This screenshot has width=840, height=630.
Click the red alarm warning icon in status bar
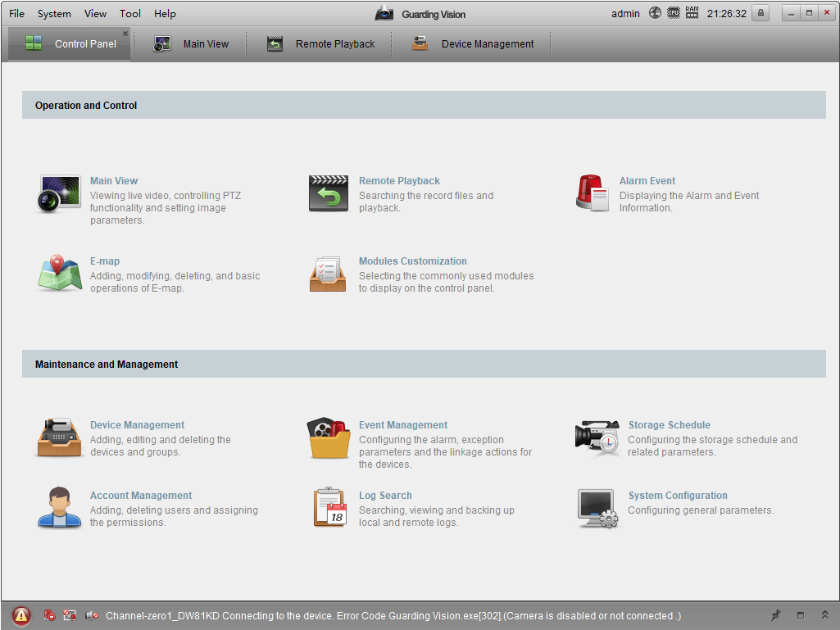coord(21,615)
